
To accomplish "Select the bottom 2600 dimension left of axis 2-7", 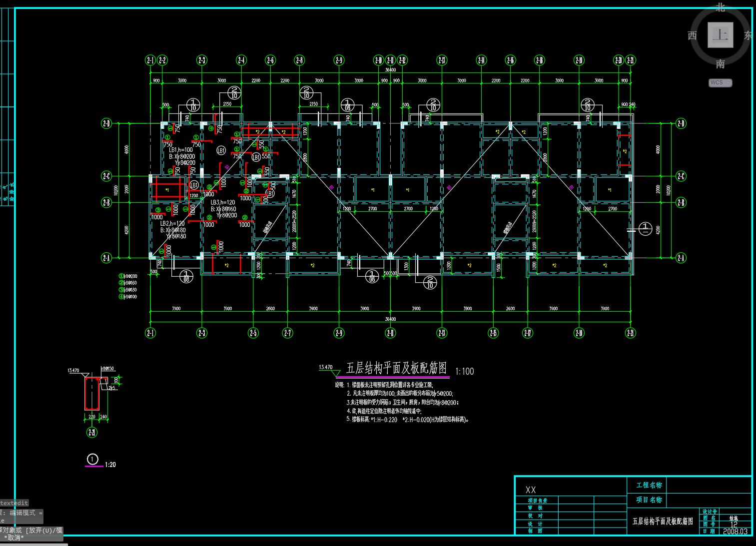I will tap(270, 309).
